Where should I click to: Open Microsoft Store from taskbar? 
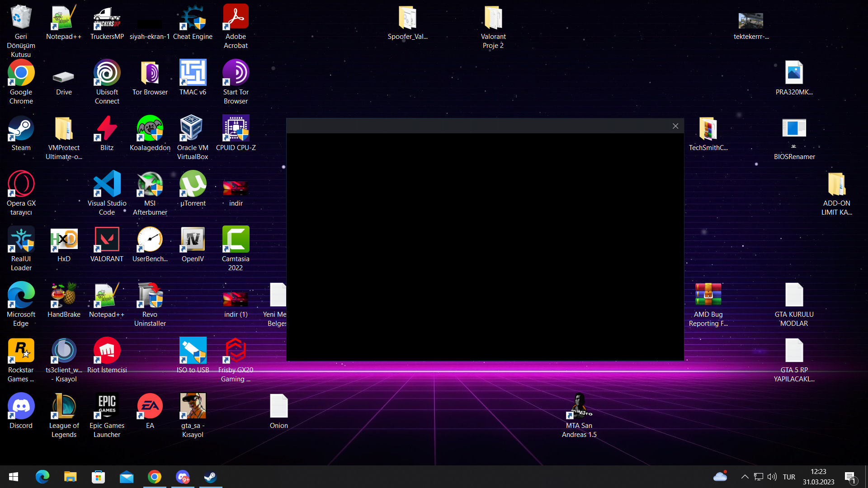coord(98,477)
